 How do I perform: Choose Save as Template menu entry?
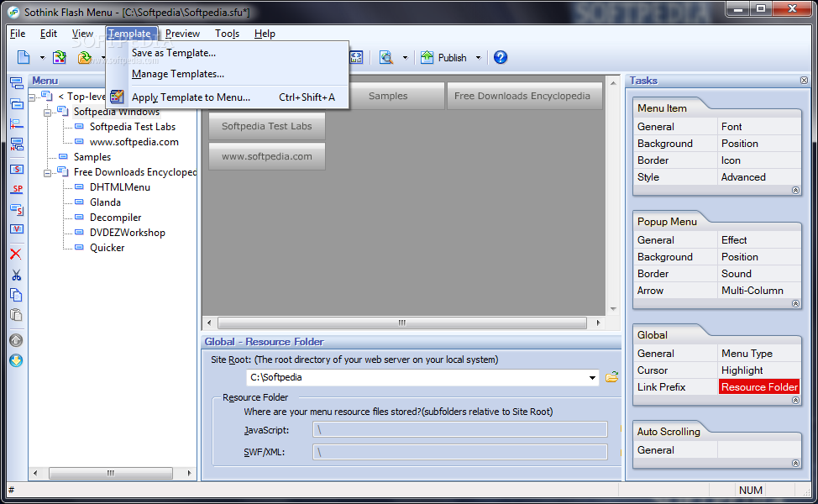[x=228, y=53]
